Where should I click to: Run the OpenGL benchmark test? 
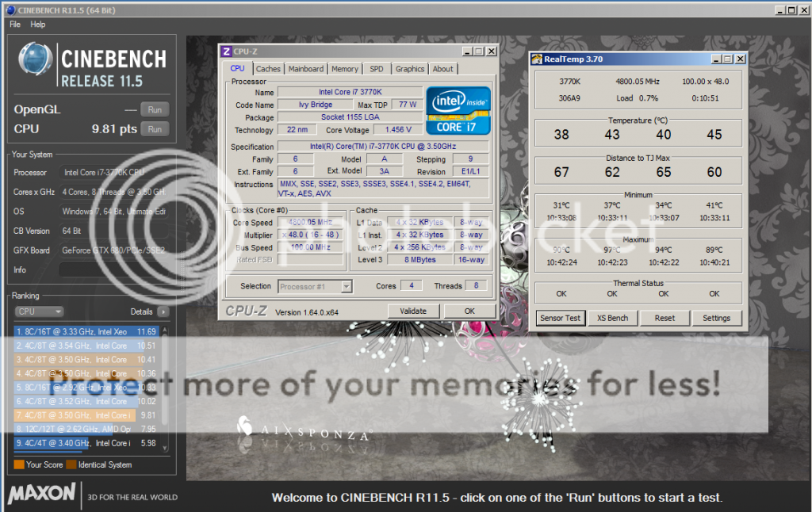pyautogui.click(x=155, y=109)
